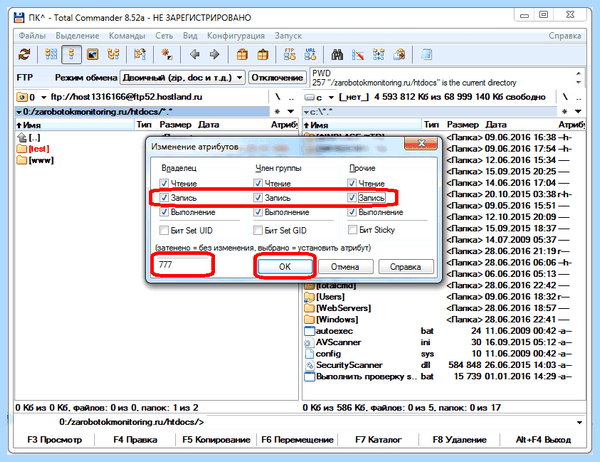Click the Отключение disconnect button

pos(277,78)
